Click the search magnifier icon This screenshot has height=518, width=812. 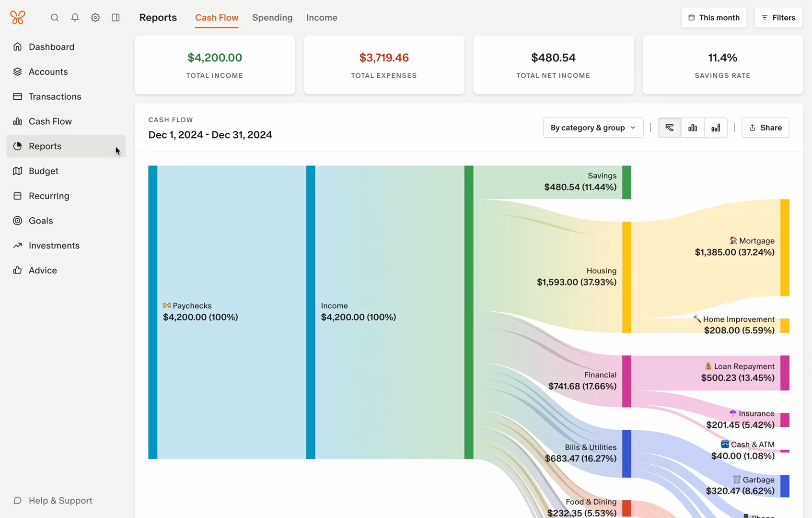tap(55, 18)
